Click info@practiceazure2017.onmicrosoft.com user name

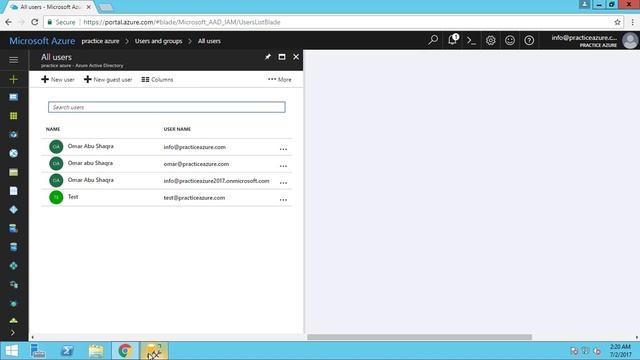point(216,181)
